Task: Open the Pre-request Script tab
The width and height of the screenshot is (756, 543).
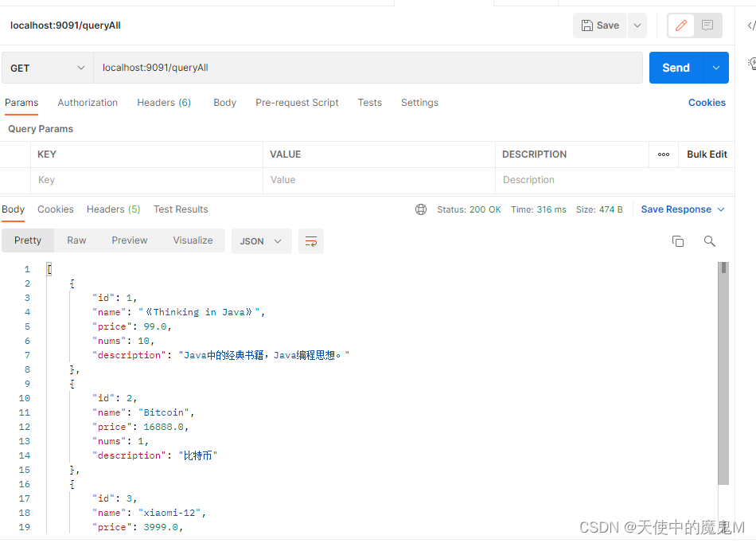Action: tap(297, 103)
